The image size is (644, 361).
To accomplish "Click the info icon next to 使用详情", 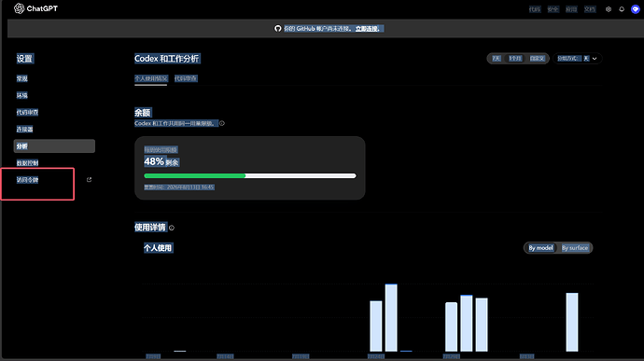I will (x=172, y=228).
